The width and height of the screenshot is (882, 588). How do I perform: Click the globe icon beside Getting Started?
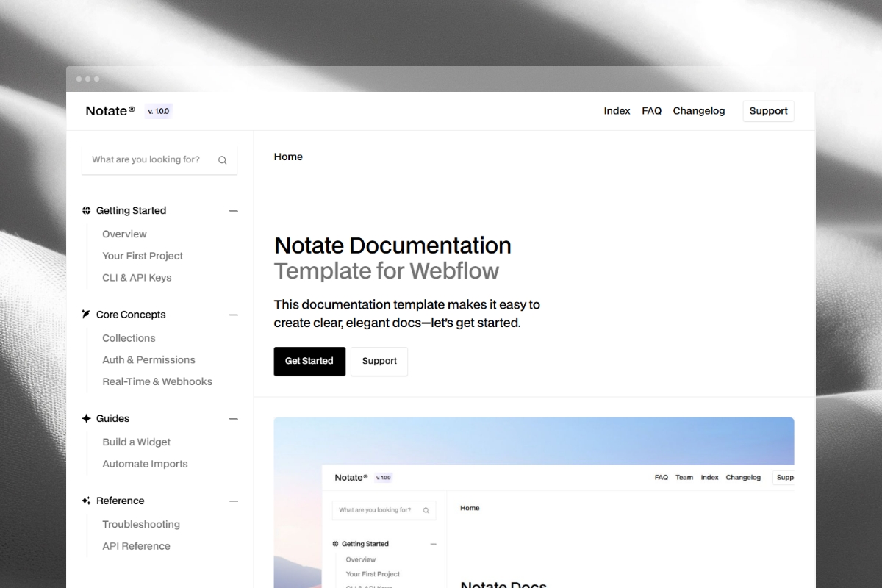pyautogui.click(x=86, y=210)
